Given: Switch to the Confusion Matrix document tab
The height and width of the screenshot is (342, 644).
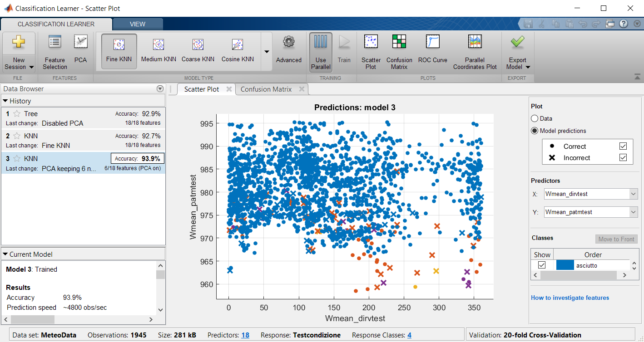Looking at the screenshot, I should point(266,89).
